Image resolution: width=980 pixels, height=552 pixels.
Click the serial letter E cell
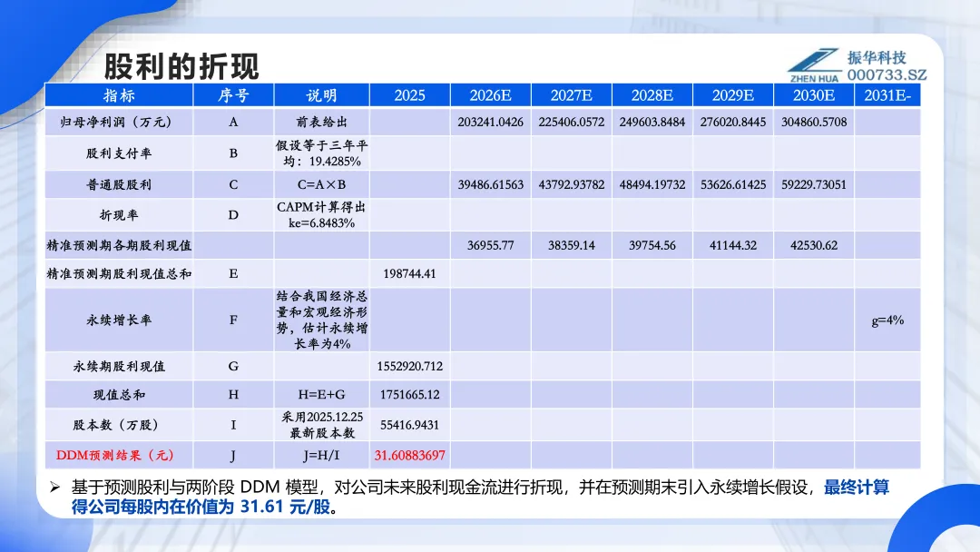click(x=233, y=273)
